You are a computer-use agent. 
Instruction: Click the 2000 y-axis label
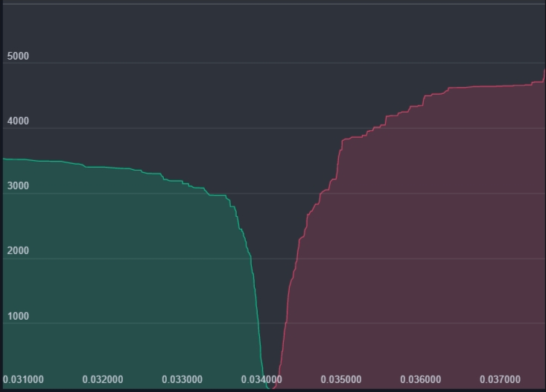(x=18, y=250)
